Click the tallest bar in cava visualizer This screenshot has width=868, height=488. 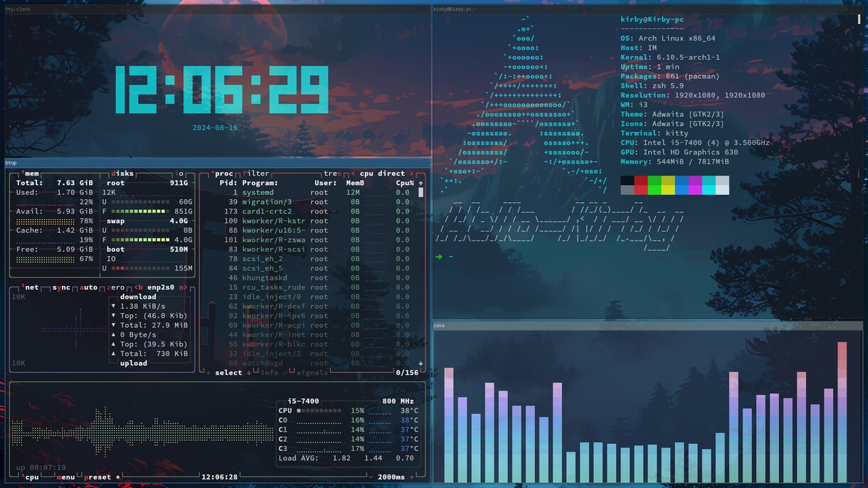pyautogui.click(x=842, y=413)
